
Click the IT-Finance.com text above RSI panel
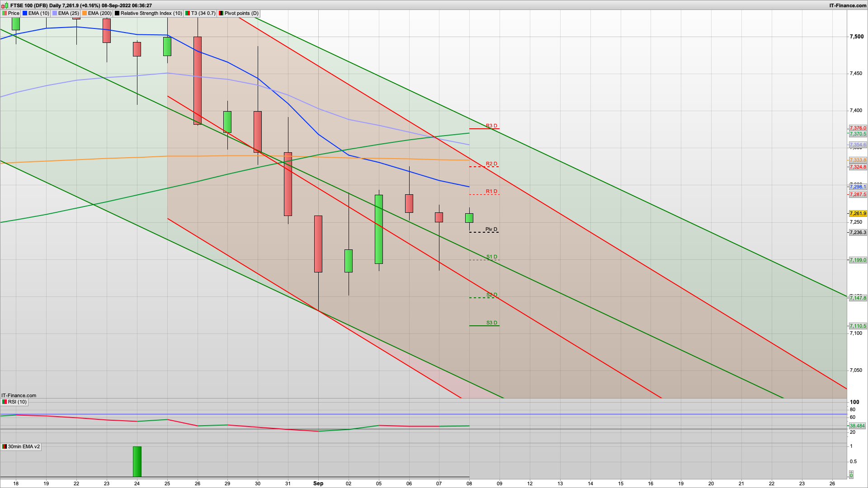tap(19, 395)
